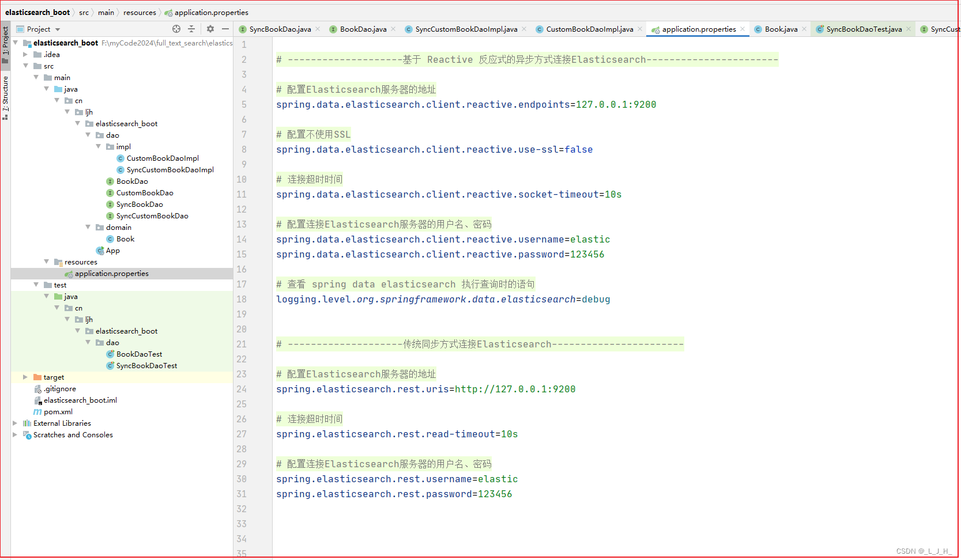
Task: Collapse the src folder
Action: [25, 66]
